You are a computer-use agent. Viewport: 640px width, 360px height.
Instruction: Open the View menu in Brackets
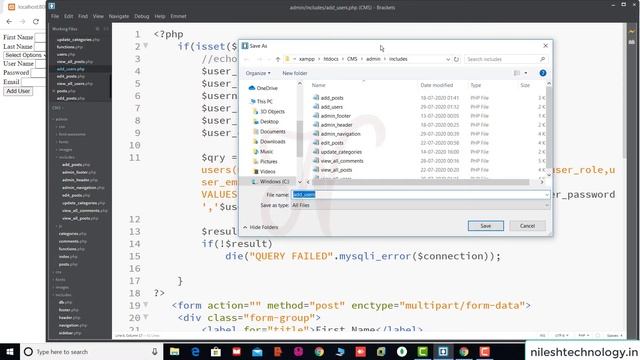click(x=98, y=16)
